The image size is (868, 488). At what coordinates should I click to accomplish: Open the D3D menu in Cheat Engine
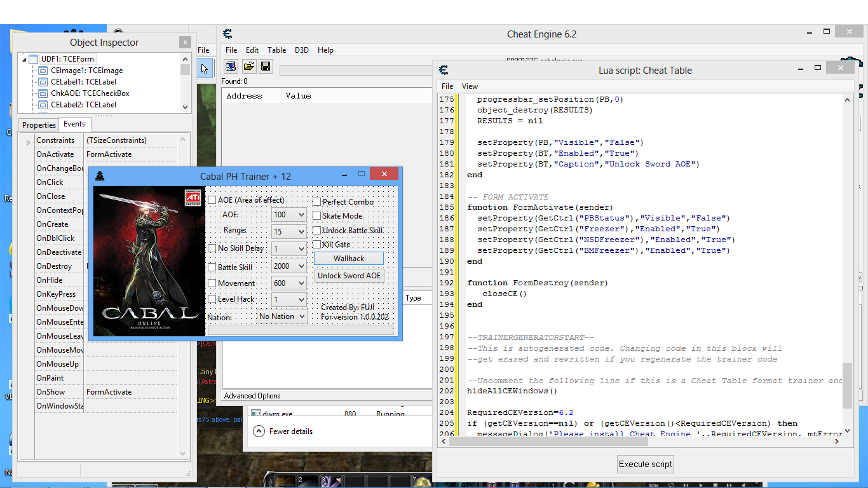(x=302, y=50)
